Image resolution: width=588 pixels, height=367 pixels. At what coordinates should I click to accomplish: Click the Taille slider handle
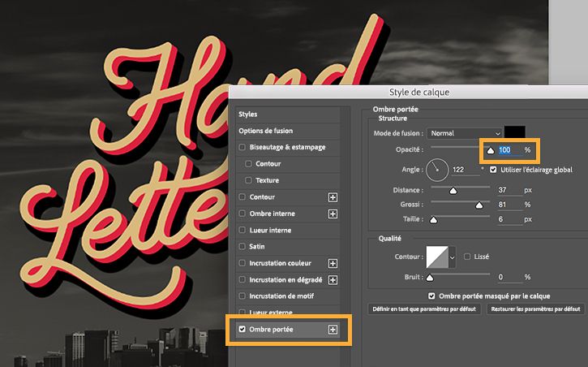(x=434, y=220)
